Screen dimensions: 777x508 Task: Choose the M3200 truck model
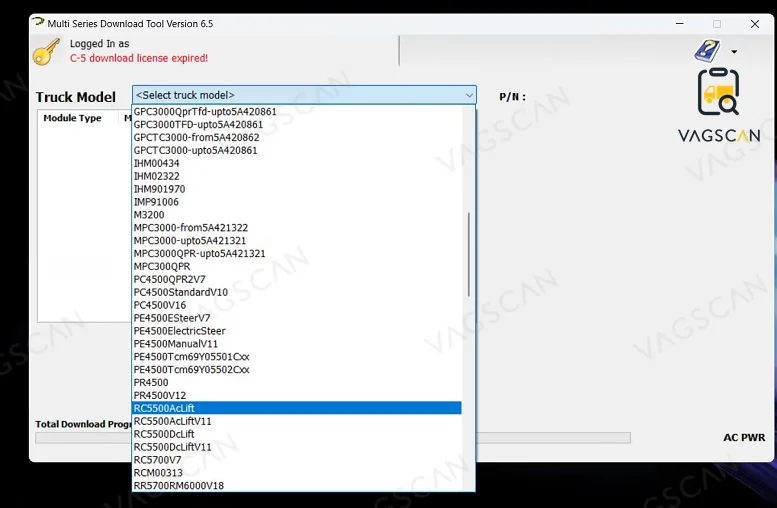[297, 215]
